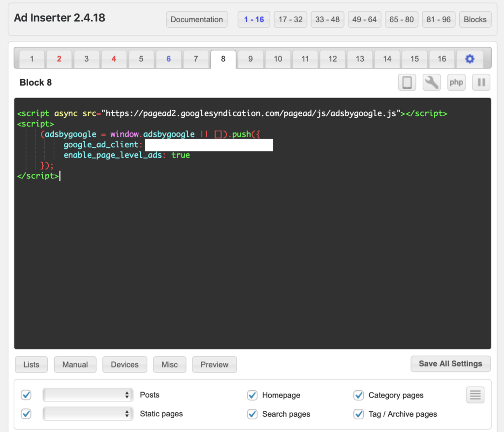This screenshot has height=432, width=504.
Task: Click inside the code editor area
Action: tap(252, 224)
